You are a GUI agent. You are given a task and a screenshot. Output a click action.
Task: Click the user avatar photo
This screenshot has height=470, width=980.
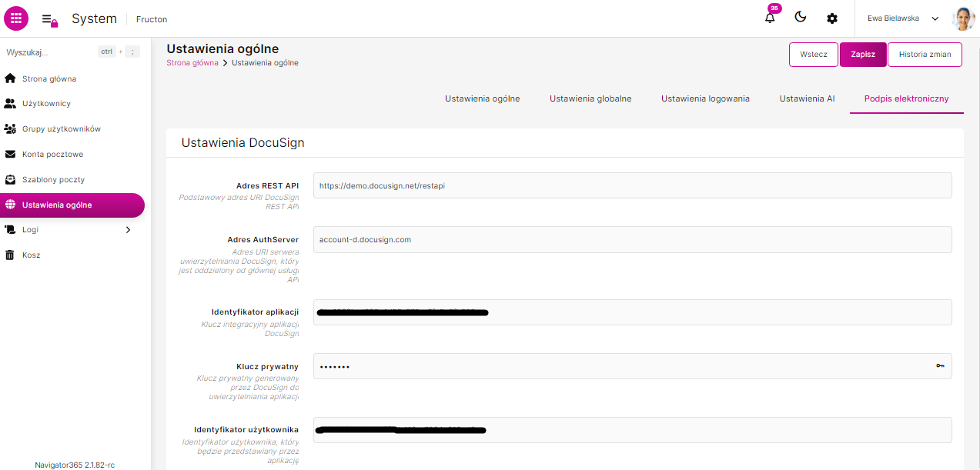click(963, 18)
